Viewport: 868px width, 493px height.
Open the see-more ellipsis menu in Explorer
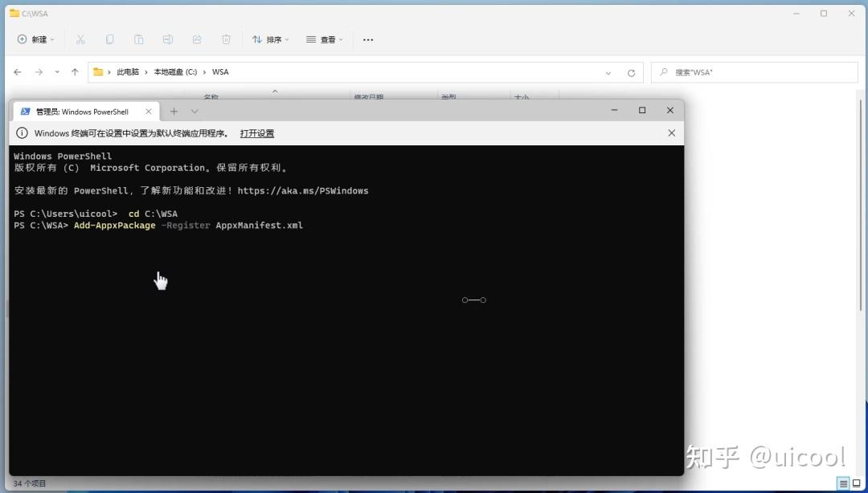[368, 39]
